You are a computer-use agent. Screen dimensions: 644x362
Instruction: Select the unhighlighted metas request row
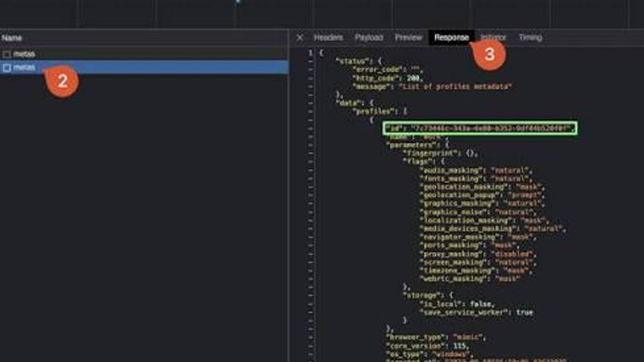pos(144,54)
